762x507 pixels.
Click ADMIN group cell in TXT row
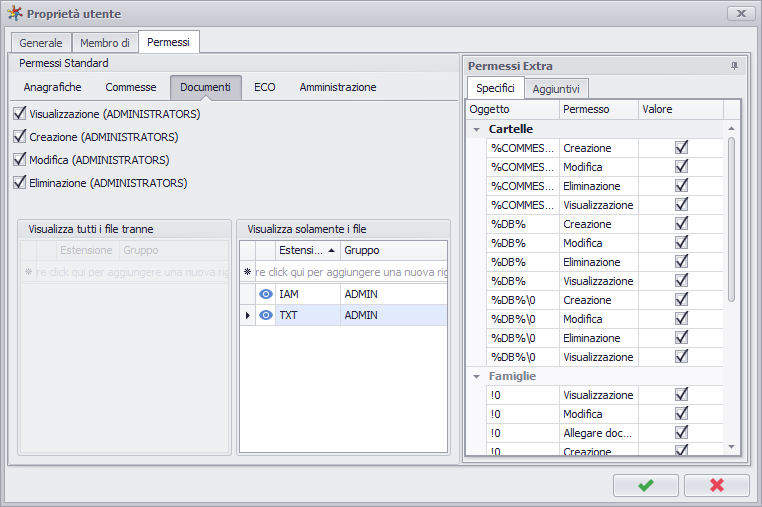tap(394, 315)
